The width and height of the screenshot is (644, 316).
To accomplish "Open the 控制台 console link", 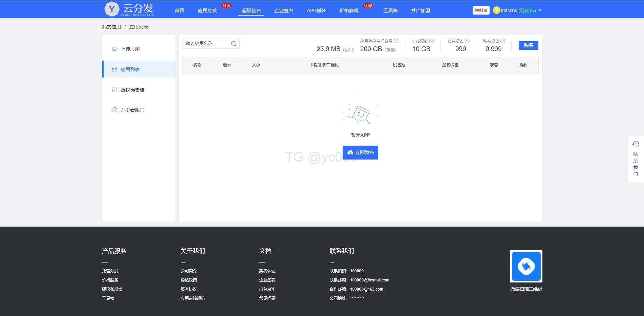I will tap(481, 10).
